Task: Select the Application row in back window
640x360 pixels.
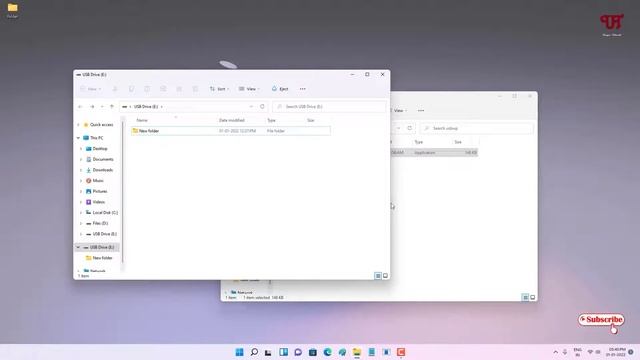Action: 434,153
